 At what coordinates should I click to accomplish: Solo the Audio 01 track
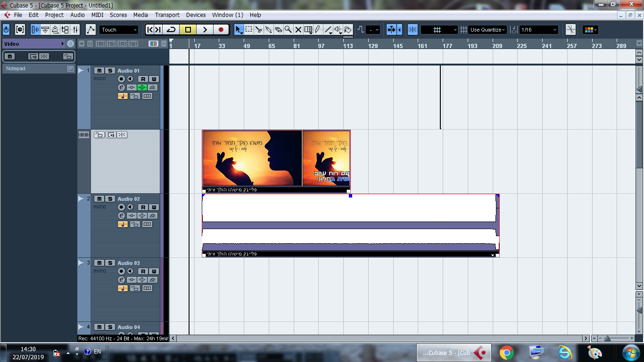[x=110, y=71]
